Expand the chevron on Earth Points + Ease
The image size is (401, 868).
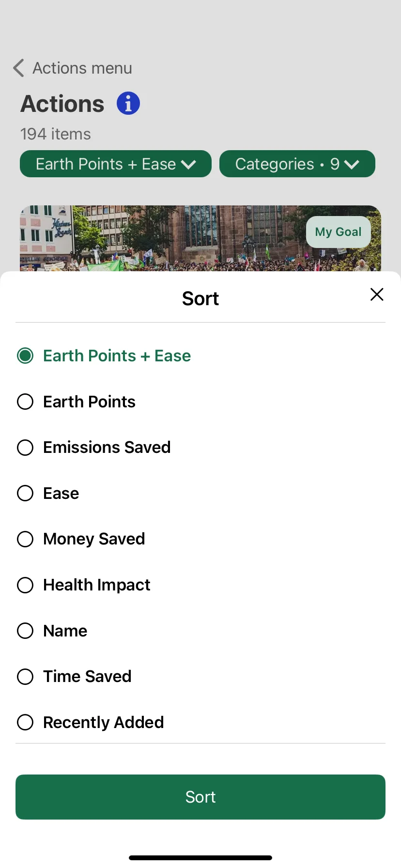pos(188,165)
